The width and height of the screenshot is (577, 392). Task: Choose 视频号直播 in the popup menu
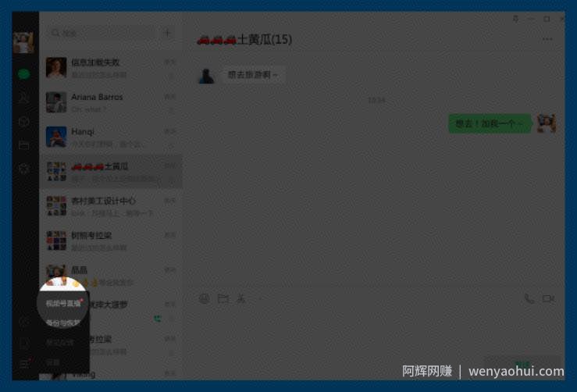coord(63,303)
